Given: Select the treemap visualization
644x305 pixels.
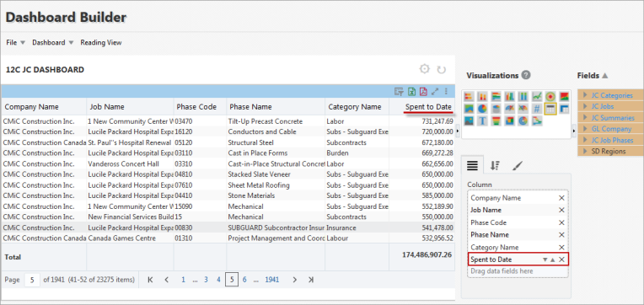Looking at the screenshot, I should coord(509,120).
